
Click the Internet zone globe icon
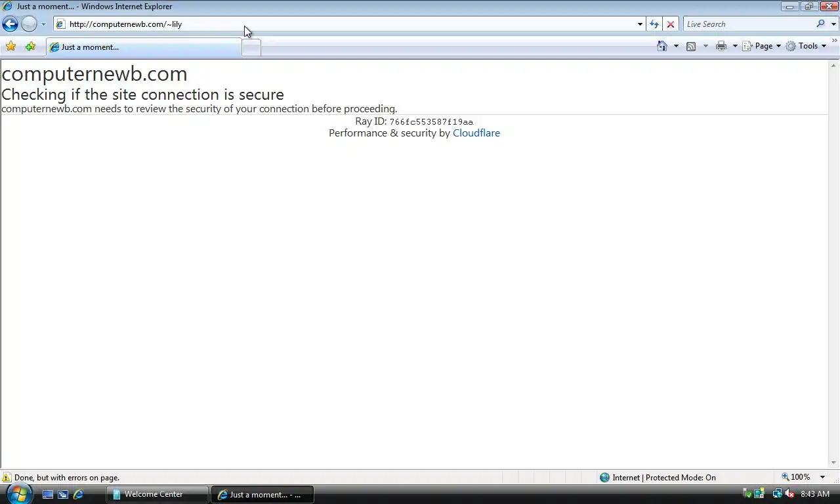[x=605, y=478]
